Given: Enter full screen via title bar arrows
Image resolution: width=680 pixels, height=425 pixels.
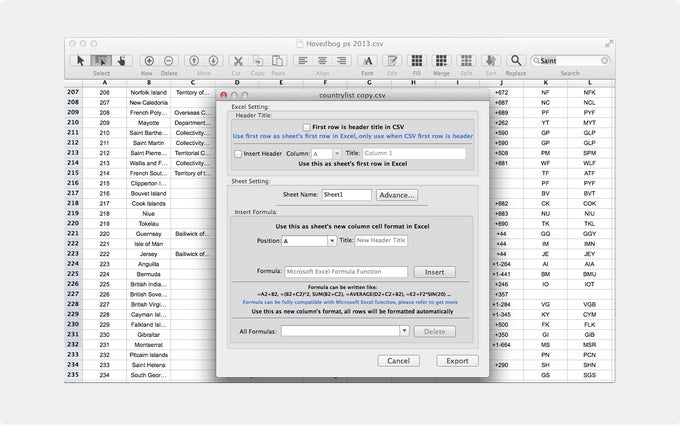Looking at the screenshot, I should pyautogui.click(x=609, y=43).
